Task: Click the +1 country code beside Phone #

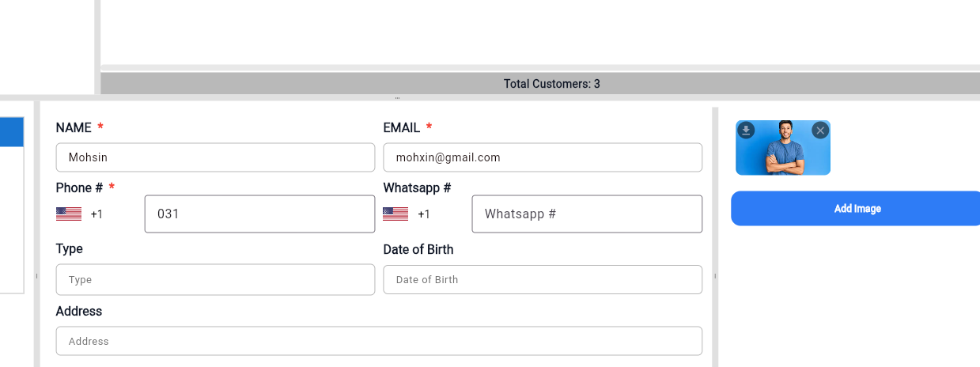Action: click(96, 214)
